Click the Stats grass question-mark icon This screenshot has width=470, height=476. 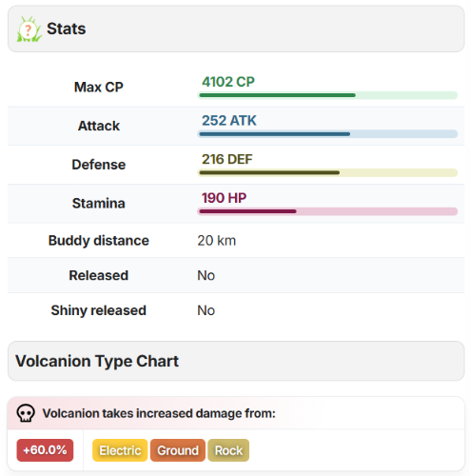pos(29,30)
